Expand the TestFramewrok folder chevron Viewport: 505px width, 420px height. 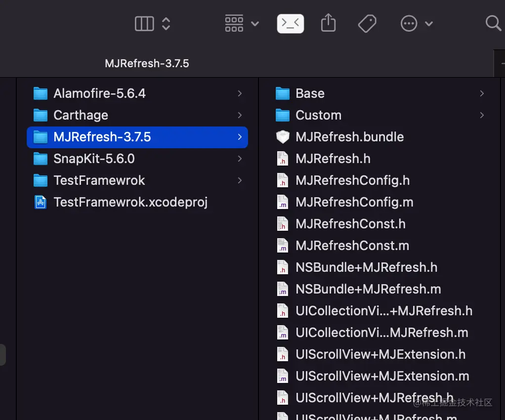240,180
